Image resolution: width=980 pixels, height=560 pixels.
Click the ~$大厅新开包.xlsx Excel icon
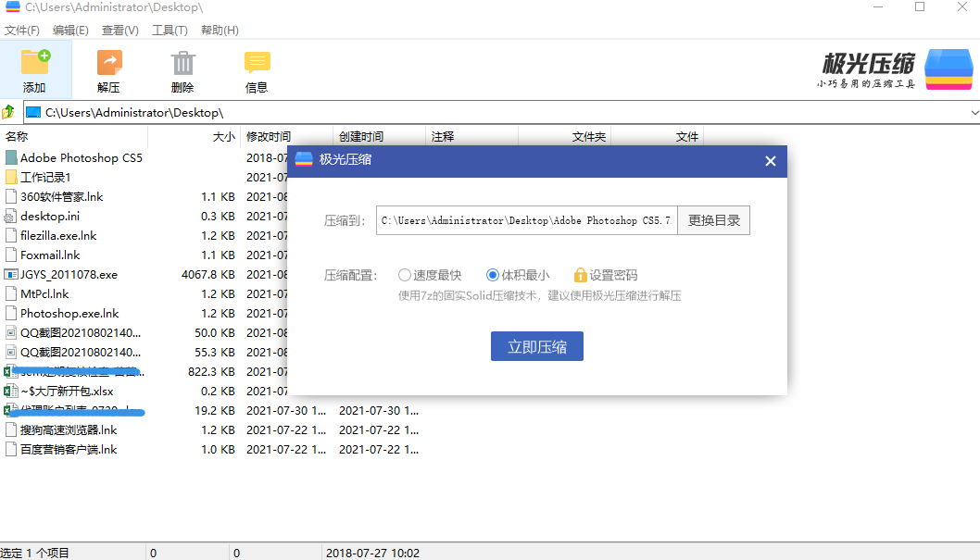(10, 392)
